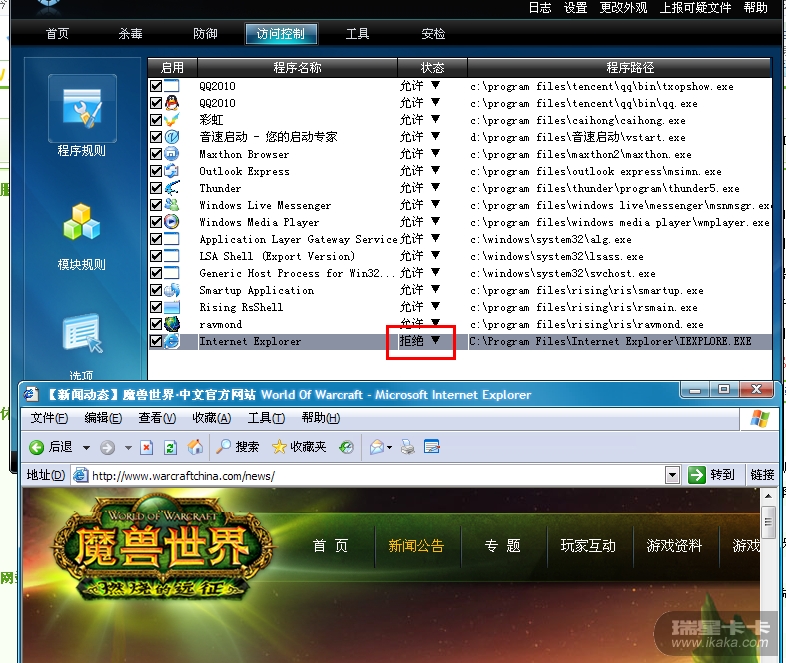Viewport: 786px width, 663px height.
Task: Click IE Mail envelope icon
Action: pos(376,447)
